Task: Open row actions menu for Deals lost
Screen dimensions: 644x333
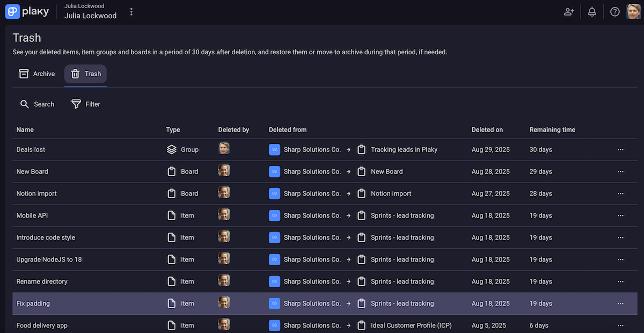Action: click(x=620, y=149)
